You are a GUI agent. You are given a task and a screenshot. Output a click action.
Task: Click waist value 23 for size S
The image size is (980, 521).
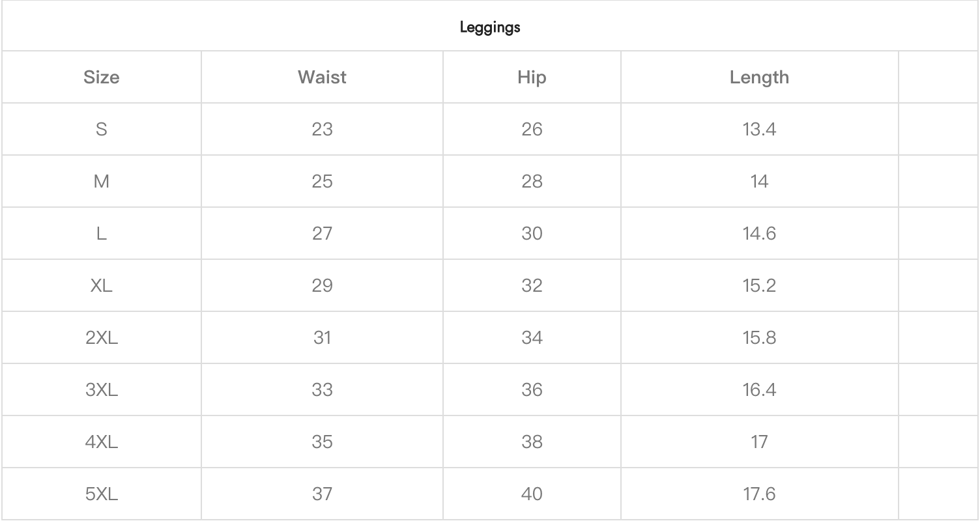pos(322,130)
